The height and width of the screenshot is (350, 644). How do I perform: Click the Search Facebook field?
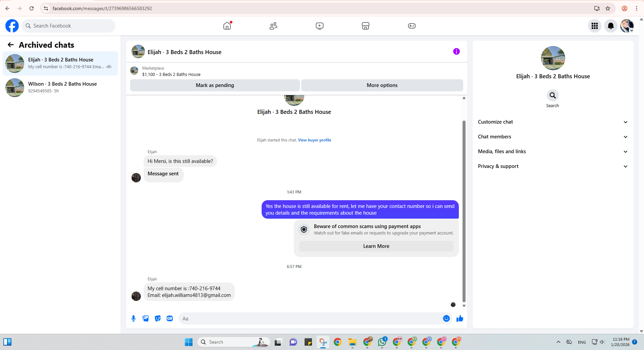(68, 26)
